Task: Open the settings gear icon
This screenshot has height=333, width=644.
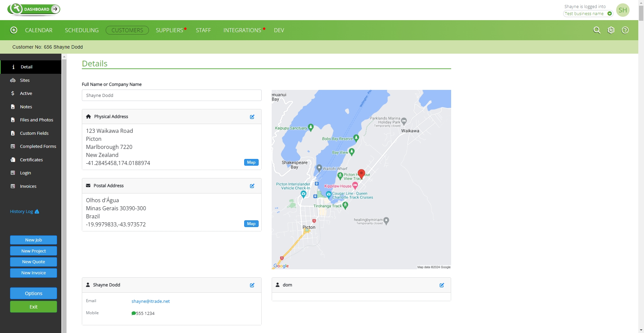Action: (x=611, y=30)
